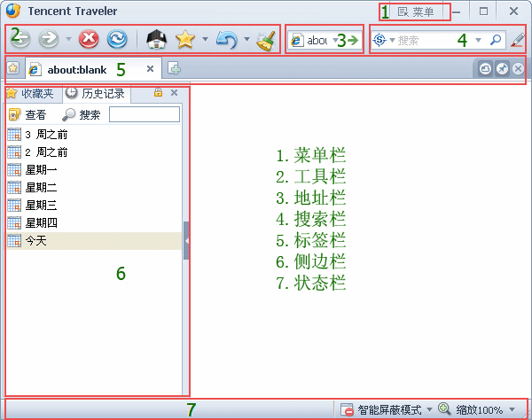Clear browsing traces with broom icon
Image resolution: width=532 pixels, height=420 pixels.
pyautogui.click(x=266, y=41)
